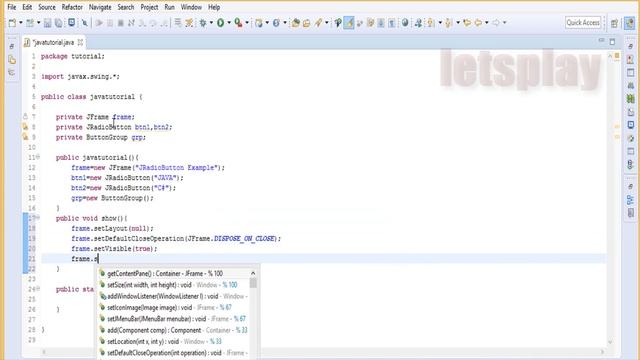Toggle Skip All Breakpoints icon

click(x=85, y=23)
